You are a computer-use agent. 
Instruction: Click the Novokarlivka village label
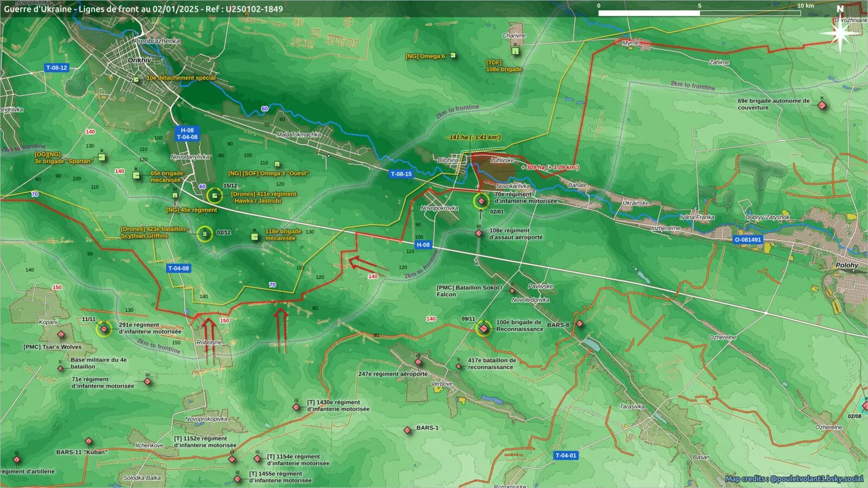513,186
